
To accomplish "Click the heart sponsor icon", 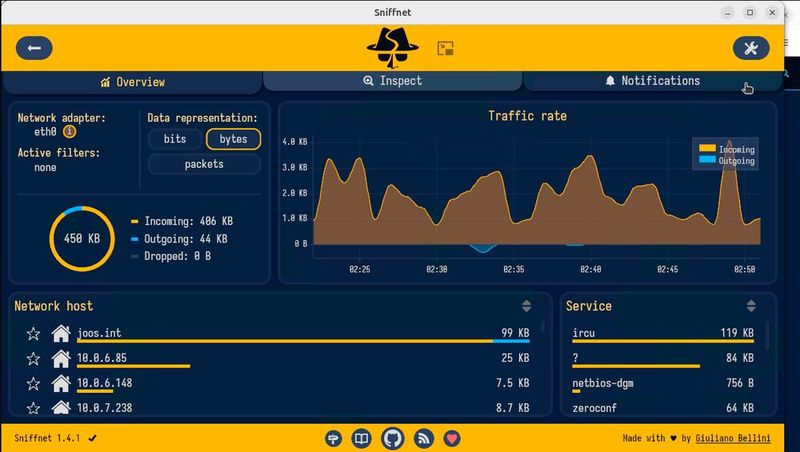I will click(452, 438).
